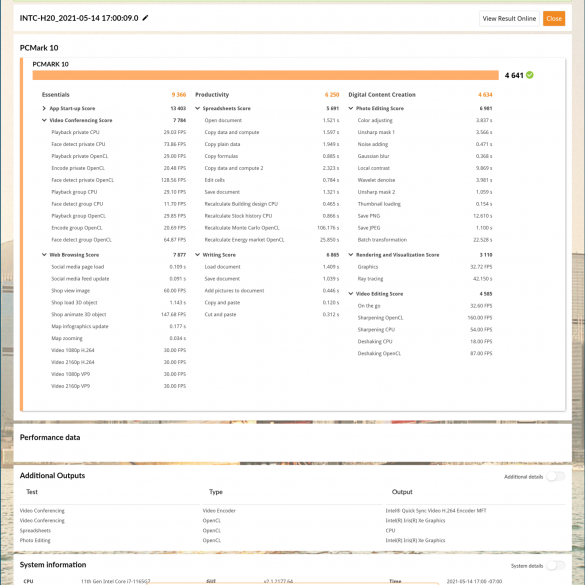The width and height of the screenshot is (585, 585).
Task: Click the overall score 4 641
Action: click(514, 75)
